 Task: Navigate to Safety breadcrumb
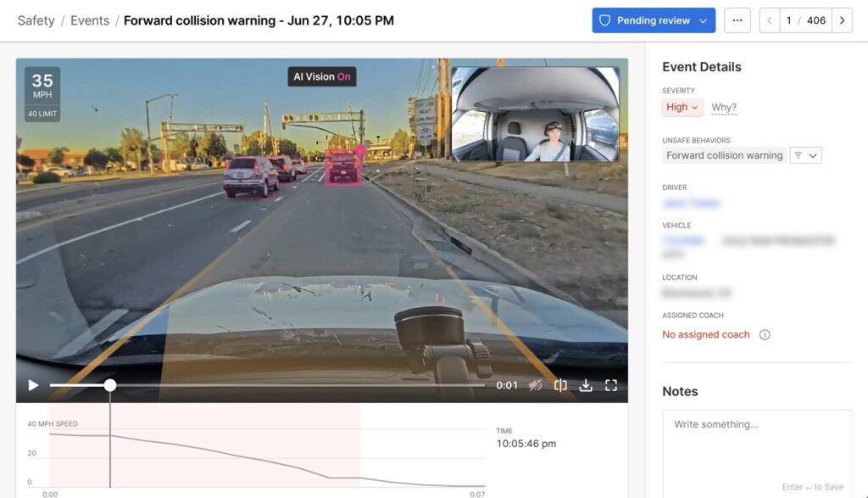tap(36, 20)
